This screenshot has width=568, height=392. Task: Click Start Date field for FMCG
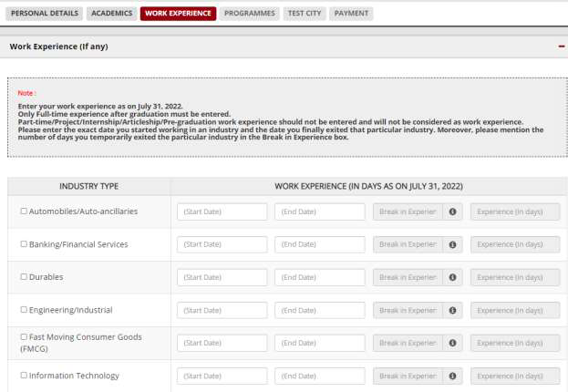point(222,343)
